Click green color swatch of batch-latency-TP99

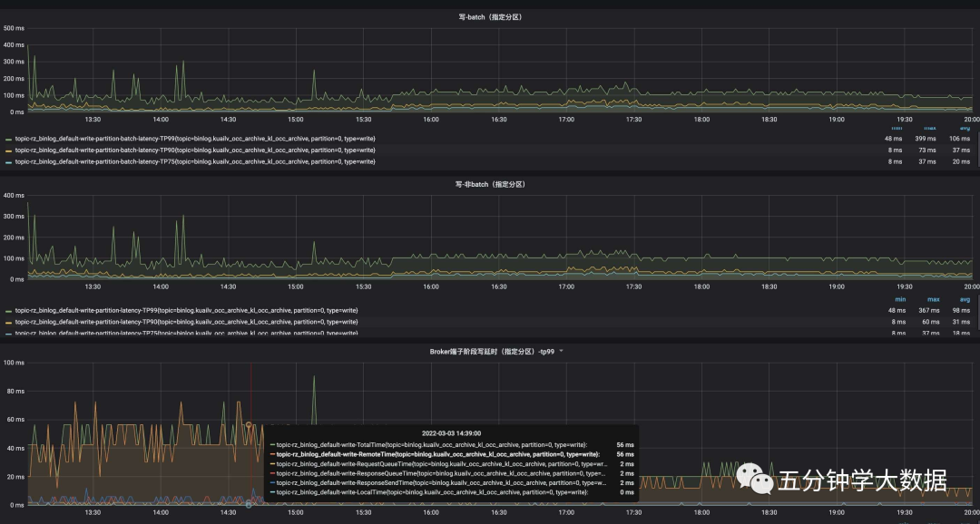[x=9, y=139]
